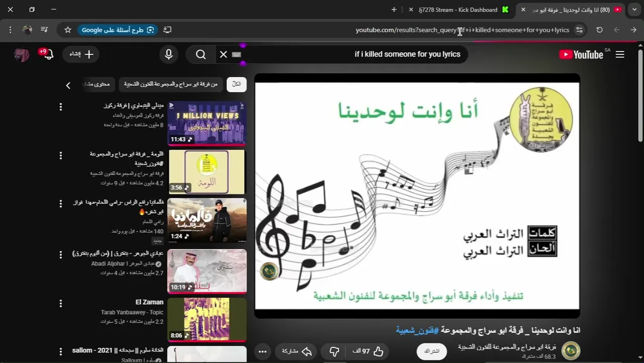
Task: Open the Chrome profile avatar in the toolbar
Action: pyautogui.click(x=28, y=30)
